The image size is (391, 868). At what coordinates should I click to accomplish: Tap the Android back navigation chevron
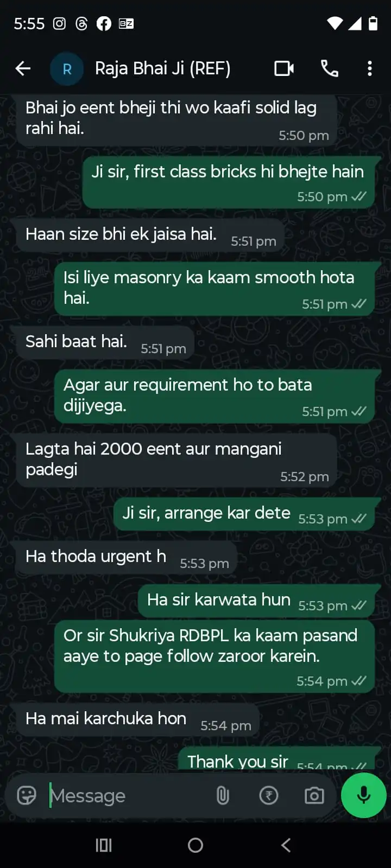point(286,845)
